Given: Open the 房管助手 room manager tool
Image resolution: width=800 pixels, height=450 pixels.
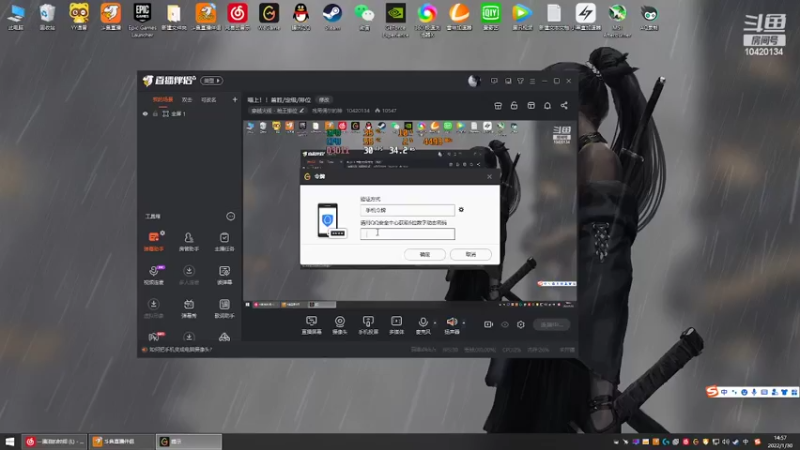Looking at the screenshot, I should [189, 241].
